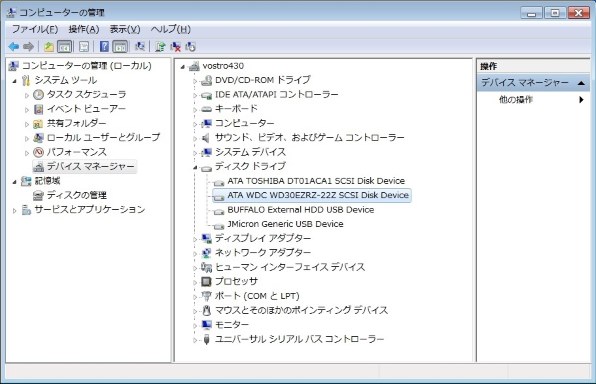Open the ファイル(F) menu

[35, 29]
